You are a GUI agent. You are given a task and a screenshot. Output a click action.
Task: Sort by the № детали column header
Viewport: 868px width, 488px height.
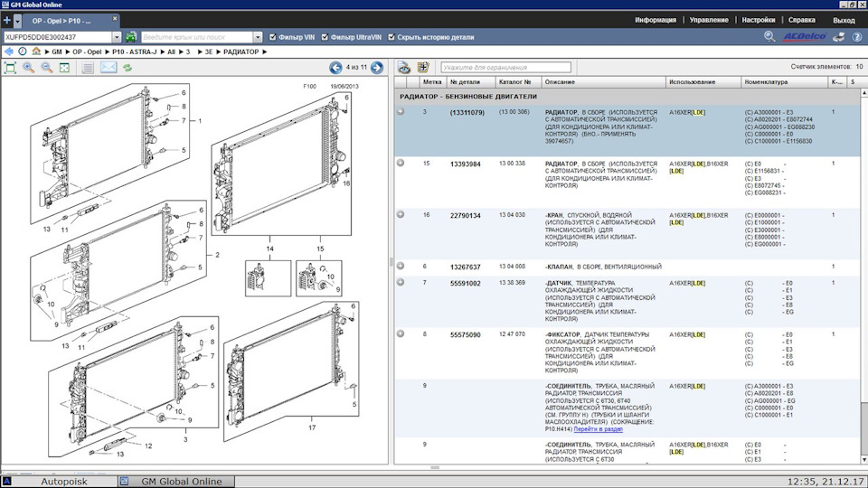pyautogui.click(x=470, y=82)
